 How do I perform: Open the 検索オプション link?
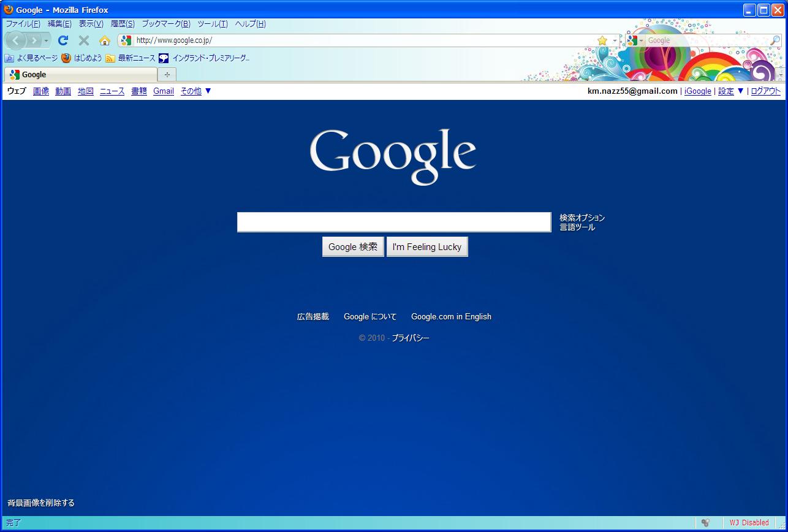[x=582, y=218]
